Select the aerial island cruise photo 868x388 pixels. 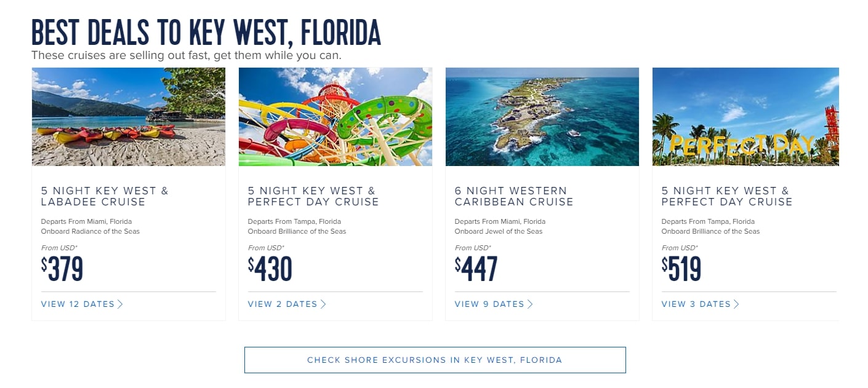(542, 117)
